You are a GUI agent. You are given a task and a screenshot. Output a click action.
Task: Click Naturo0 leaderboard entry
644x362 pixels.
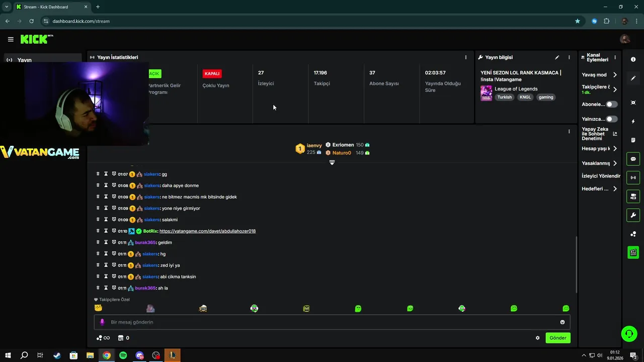tap(342, 153)
